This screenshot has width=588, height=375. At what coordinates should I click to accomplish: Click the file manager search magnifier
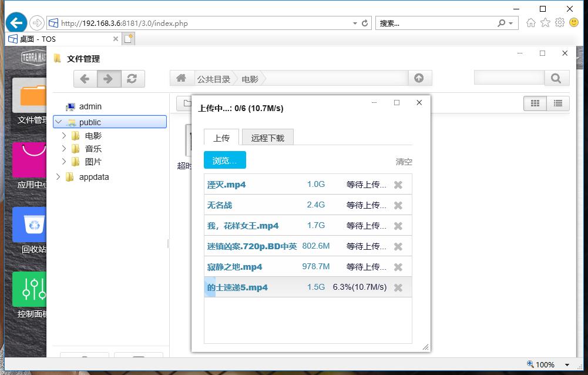(556, 78)
